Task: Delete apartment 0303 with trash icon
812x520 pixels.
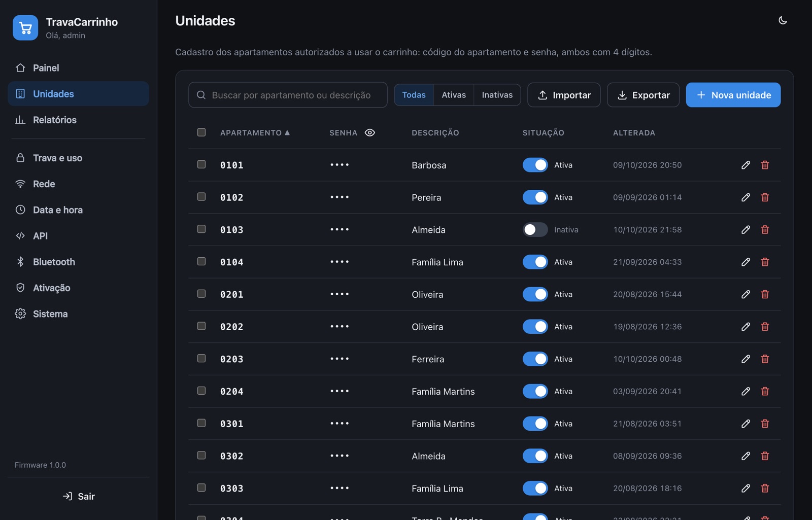Action: coord(765,489)
